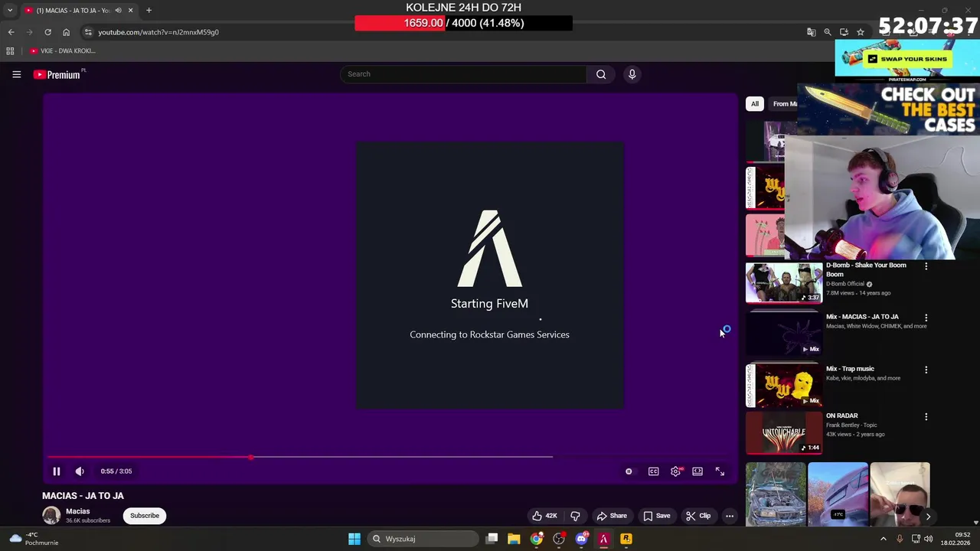Toggle autoplay switch in the player
The height and width of the screenshot is (551, 980).
pyautogui.click(x=629, y=471)
